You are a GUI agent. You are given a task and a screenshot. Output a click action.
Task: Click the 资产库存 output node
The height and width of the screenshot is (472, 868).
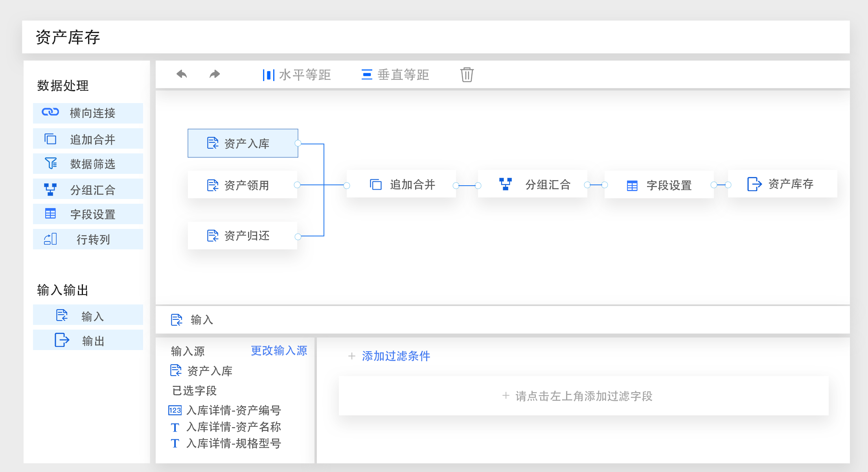(782, 184)
